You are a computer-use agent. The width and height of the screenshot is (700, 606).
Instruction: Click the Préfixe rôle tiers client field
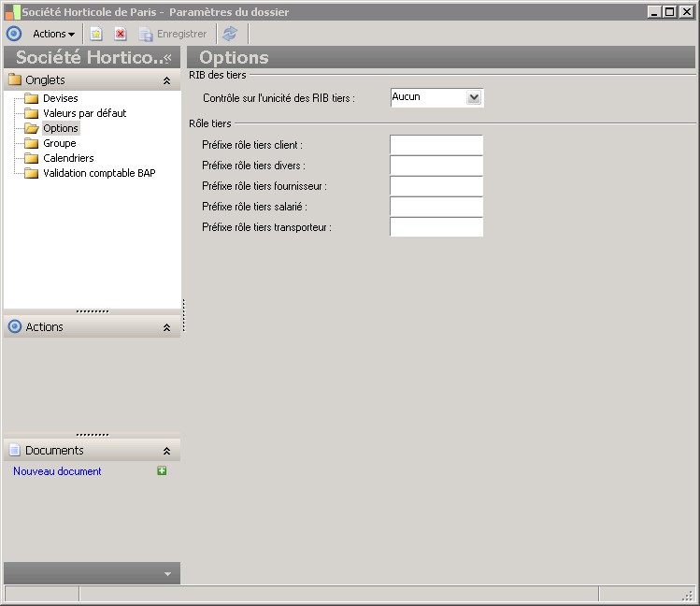(x=436, y=145)
